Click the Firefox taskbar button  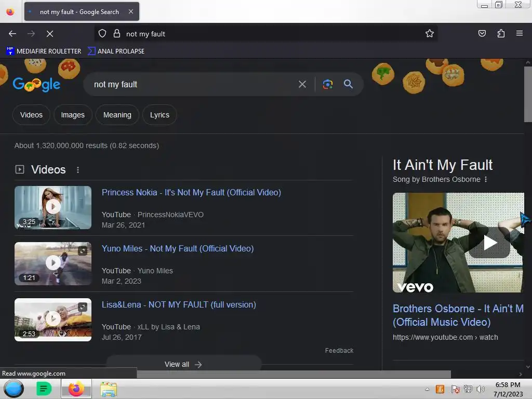point(76,389)
